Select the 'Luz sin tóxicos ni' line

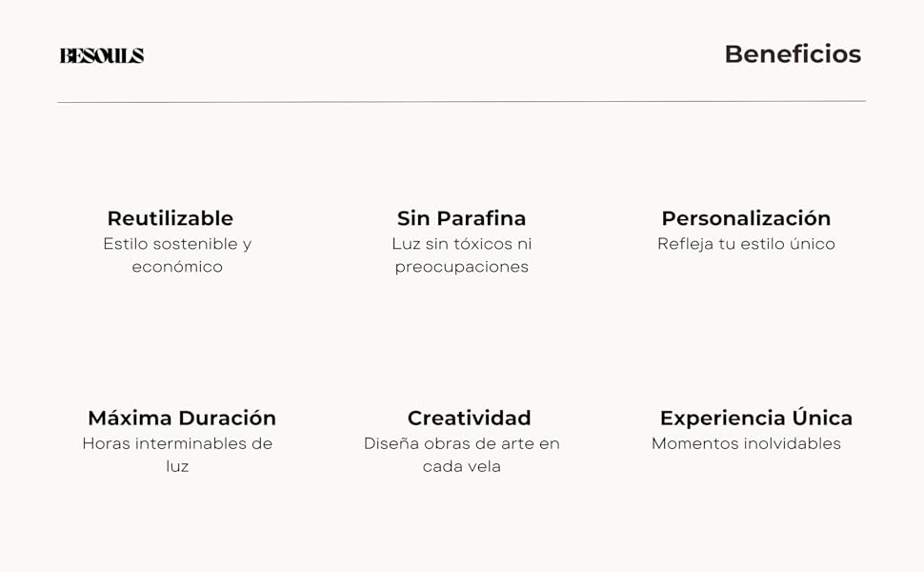(x=462, y=244)
